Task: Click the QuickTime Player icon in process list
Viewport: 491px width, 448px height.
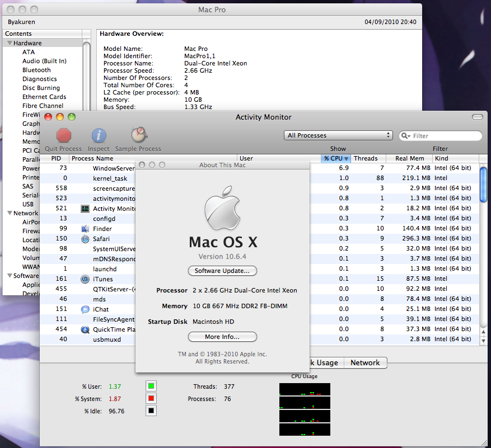Action: click(x=85, y=329)
